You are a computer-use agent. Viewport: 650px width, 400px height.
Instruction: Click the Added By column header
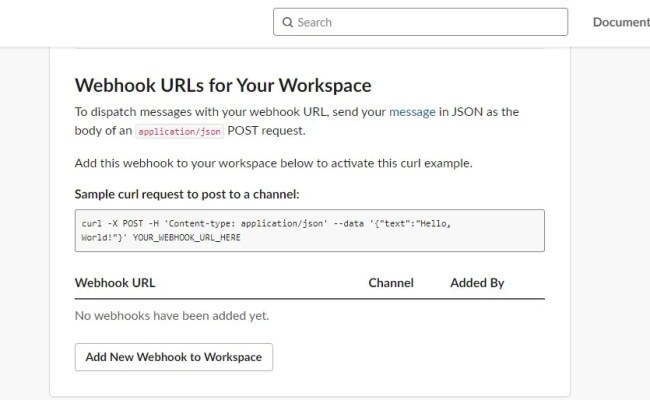pyautogui.click(x=477, y=283)
